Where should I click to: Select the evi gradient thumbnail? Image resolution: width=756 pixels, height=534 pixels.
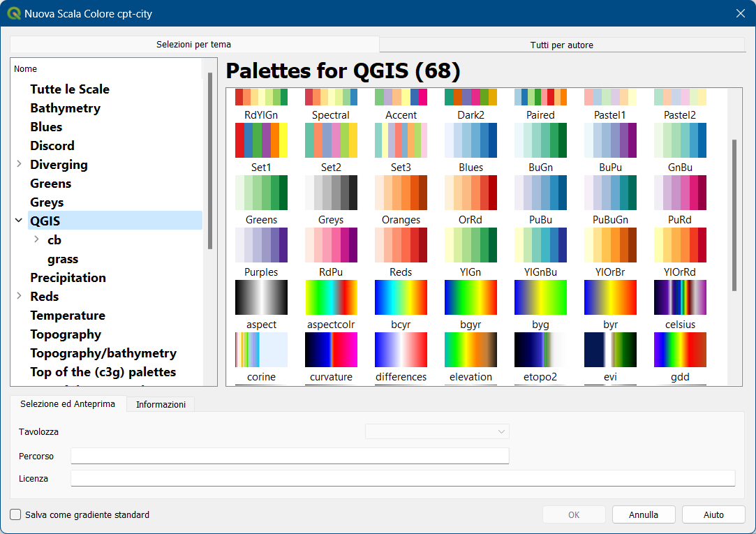[610, 350]
